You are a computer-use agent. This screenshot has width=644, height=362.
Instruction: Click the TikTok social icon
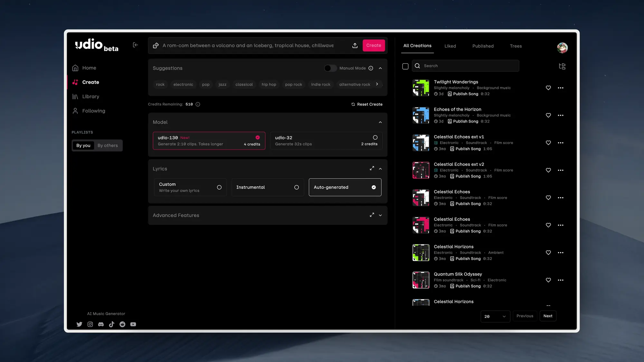point(112,324)
